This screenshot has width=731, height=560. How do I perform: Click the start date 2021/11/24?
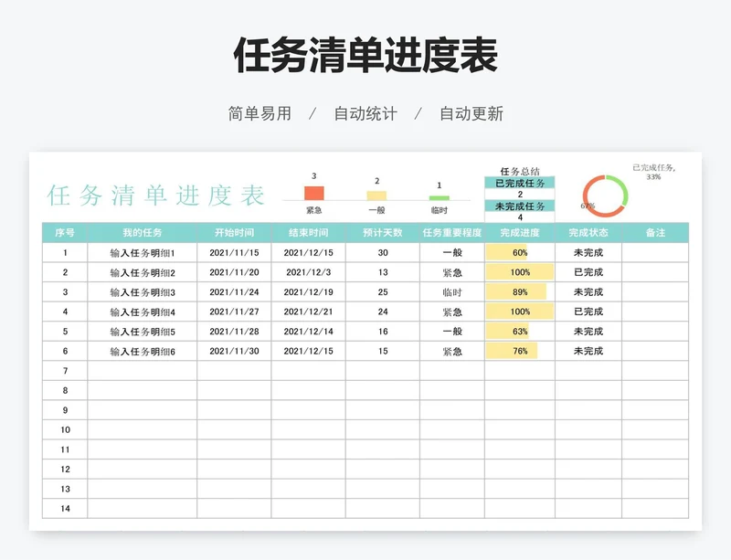(234, 292)
